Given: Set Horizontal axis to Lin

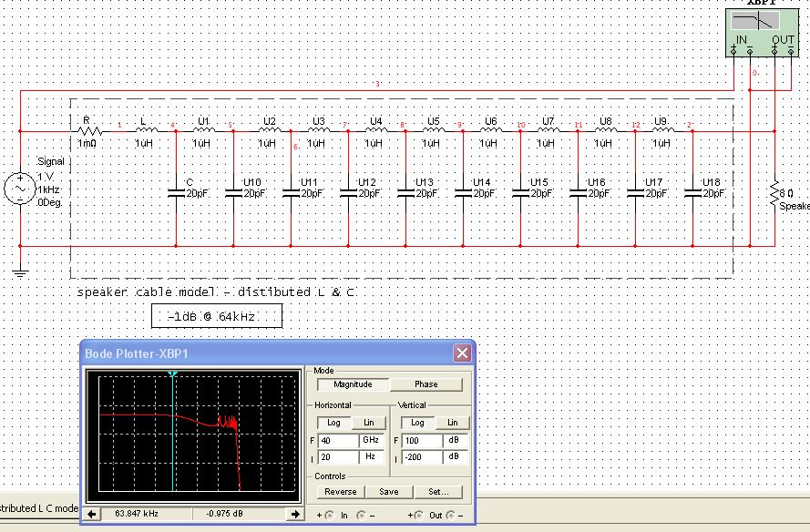Looking at the screenshot, I should pyautogui.click(x=369, y=423).
